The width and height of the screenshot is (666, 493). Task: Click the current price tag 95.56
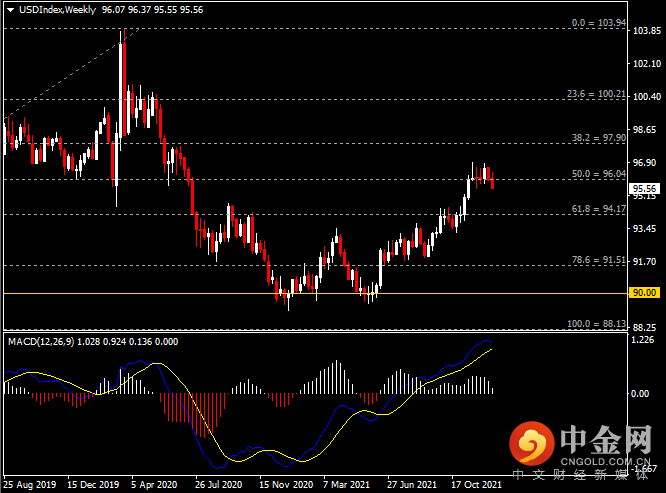pyautogui.click(x=644, y=189)
